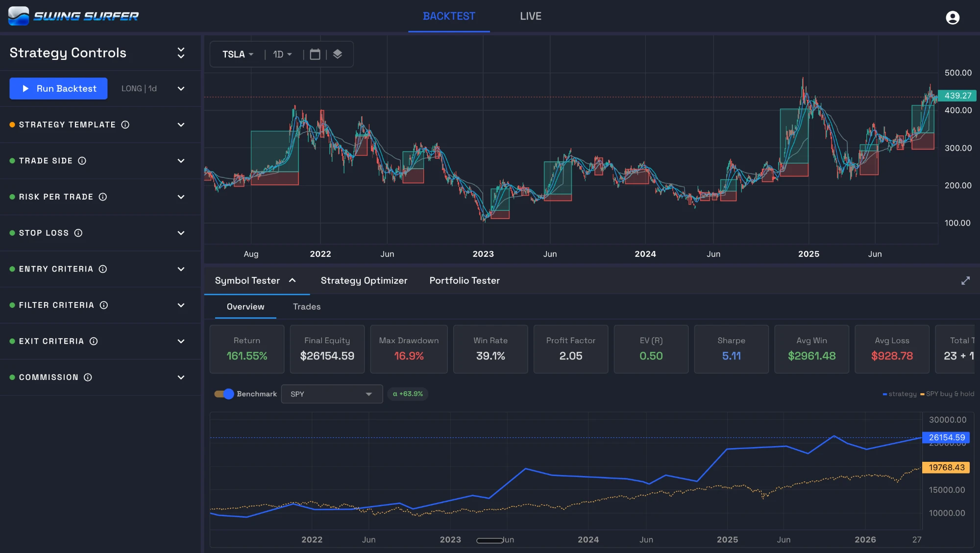Open the 1D timeframe dropdown
980x553 pixels.
click(x=282, y=54)
